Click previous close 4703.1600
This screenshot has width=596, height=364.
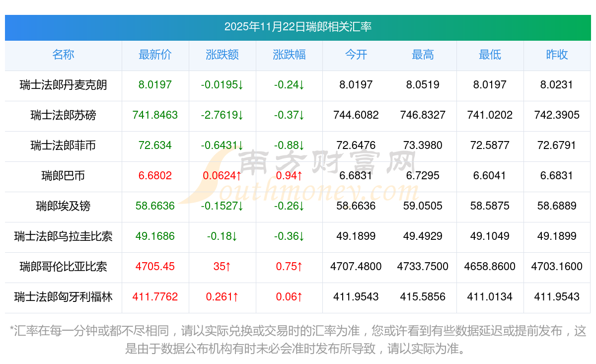(x=557, y=267)
